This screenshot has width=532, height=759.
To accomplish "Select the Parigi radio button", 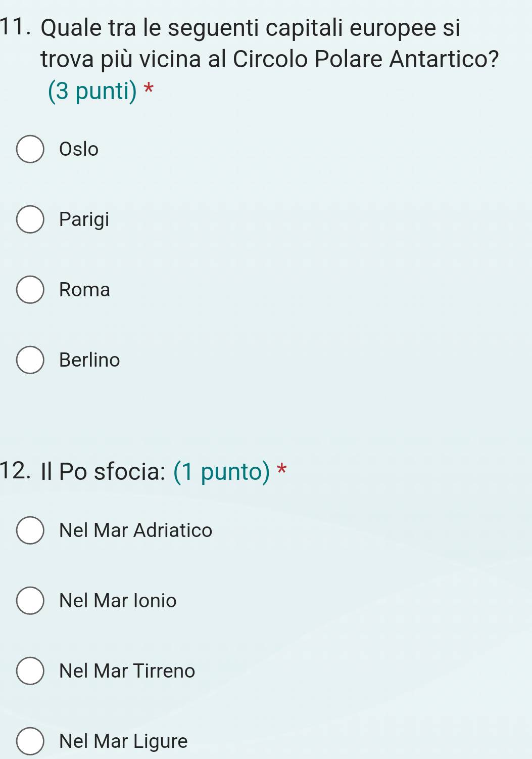I will click(30, 219).
